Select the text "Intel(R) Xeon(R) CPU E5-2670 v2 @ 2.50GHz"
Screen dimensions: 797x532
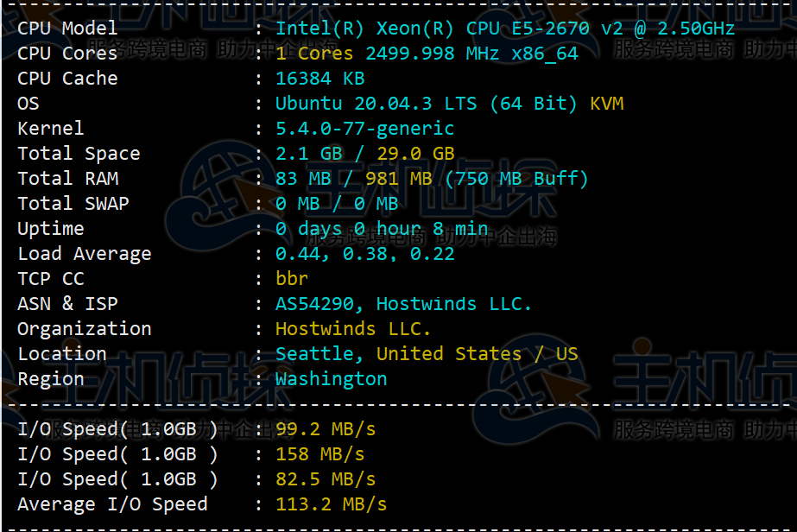(x=505, y=28)
